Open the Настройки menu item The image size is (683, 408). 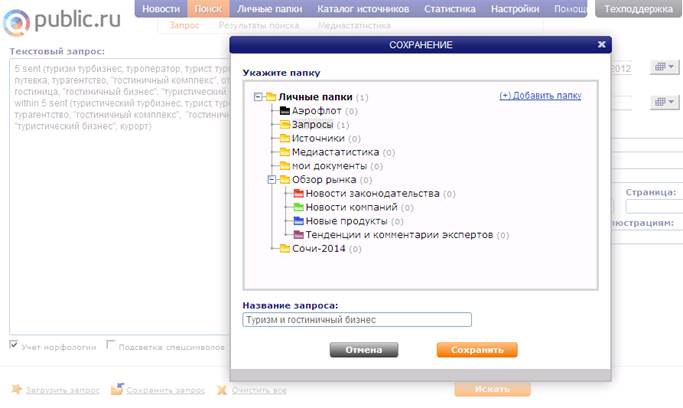(x=515, y=9)
